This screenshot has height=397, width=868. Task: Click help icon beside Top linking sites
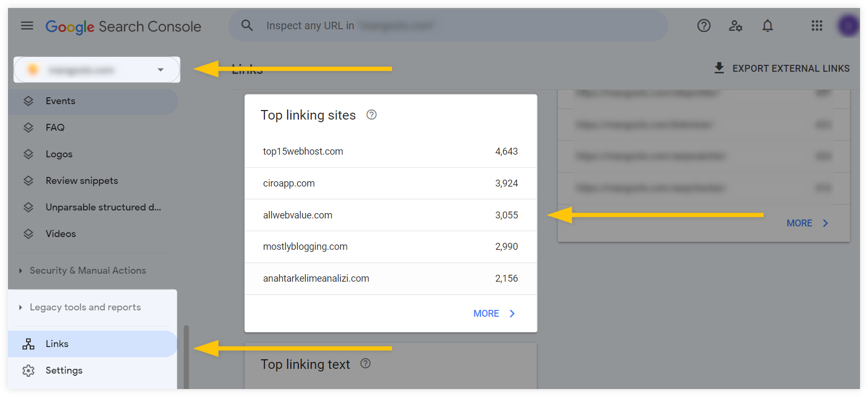pos(372,115)
